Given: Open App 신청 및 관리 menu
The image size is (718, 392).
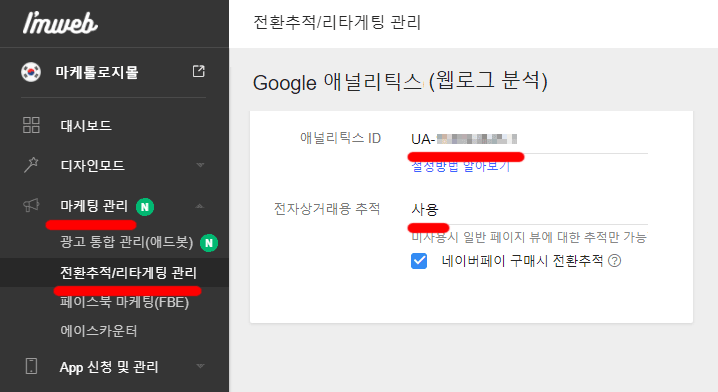Looking at the screenshot, I should coord(109,367).
